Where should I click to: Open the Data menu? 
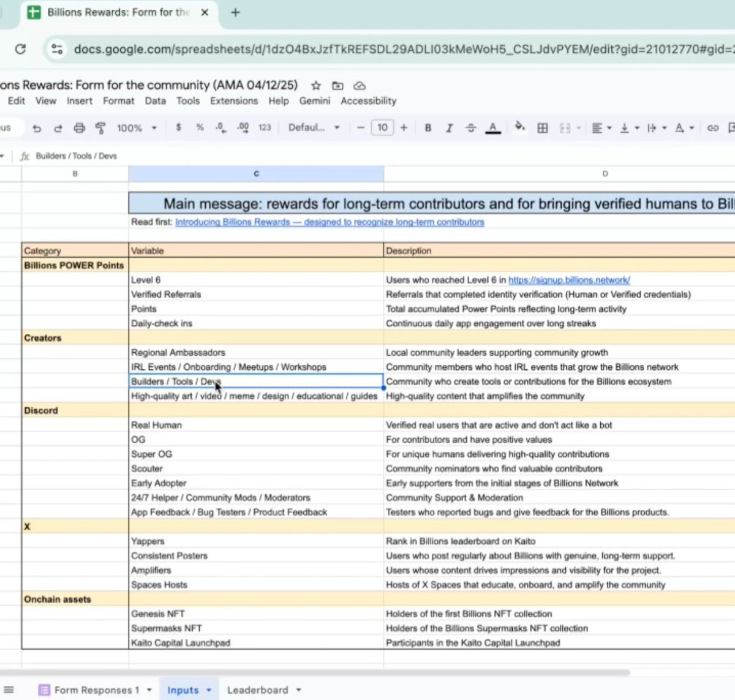pyautogui.click(x=155, y=101)
